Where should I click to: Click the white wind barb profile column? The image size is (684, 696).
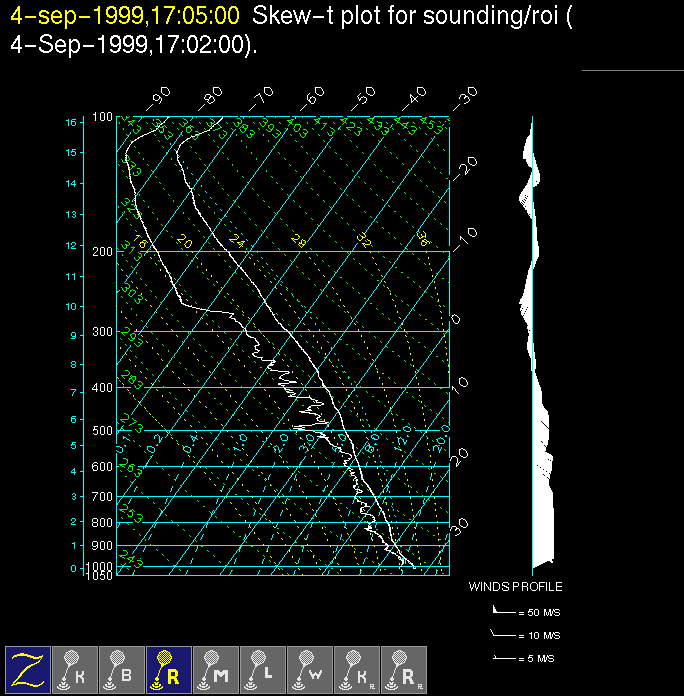[533, 350]
